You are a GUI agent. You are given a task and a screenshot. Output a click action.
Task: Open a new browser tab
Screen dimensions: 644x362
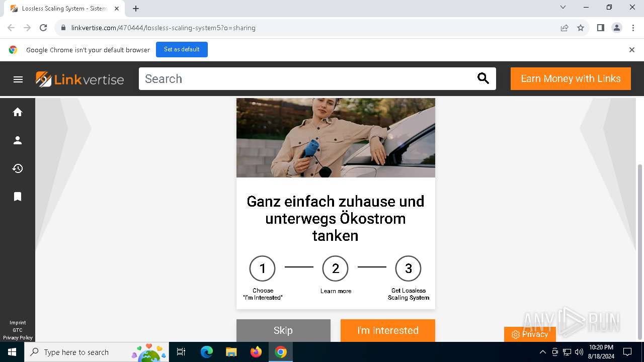[x=136, y=9]
